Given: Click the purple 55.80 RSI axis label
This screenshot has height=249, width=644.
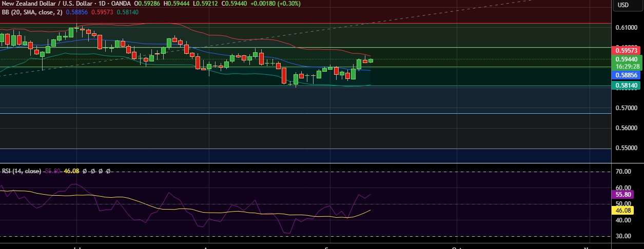Looking at the screenshot, I should coord(624,195).
